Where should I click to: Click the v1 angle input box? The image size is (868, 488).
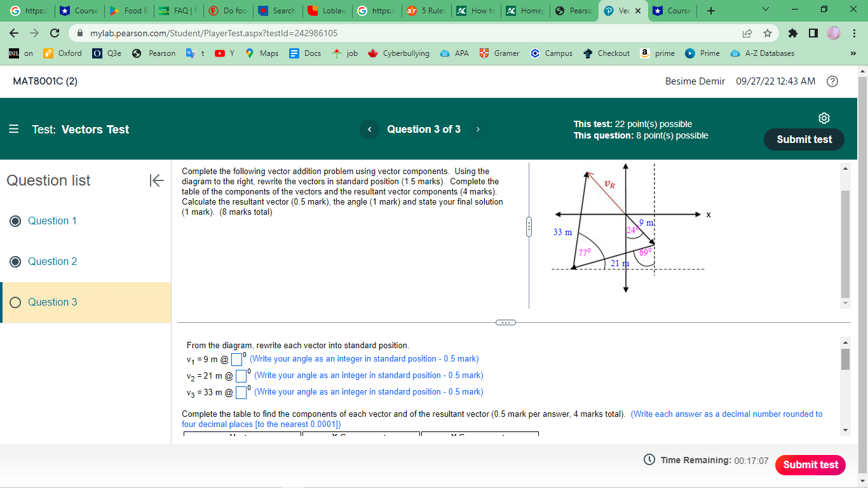pyautogui.click(x=235, y=358)
